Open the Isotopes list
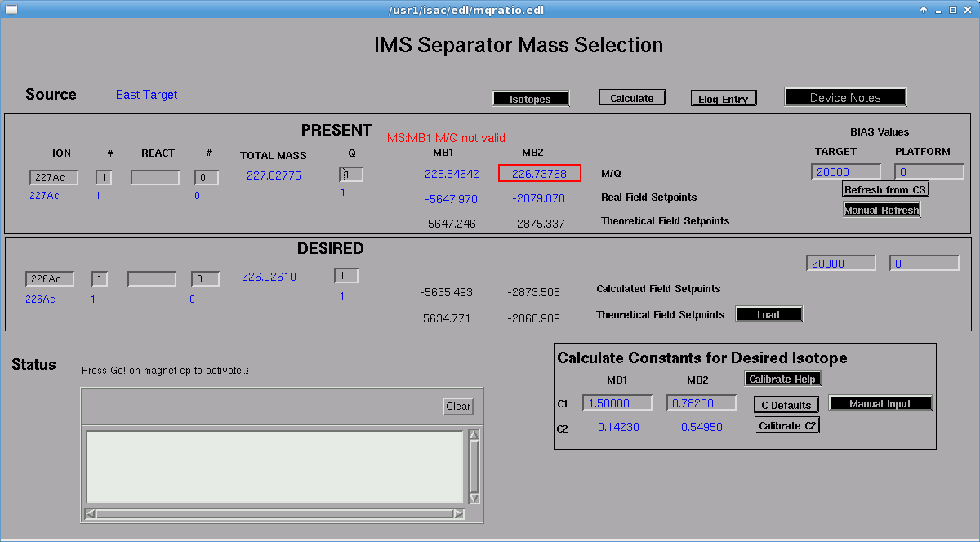 pyautogui.click(x=530, y=99)
